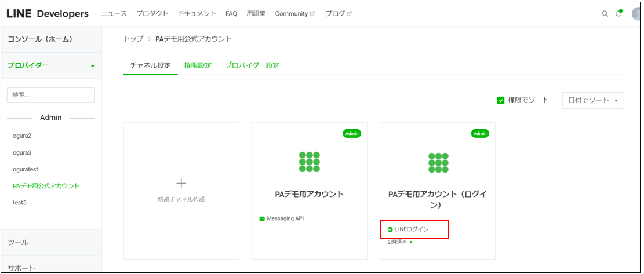
Task: Open the FAQ menu item
Action: pyautogui.click(x=231, y=13)
